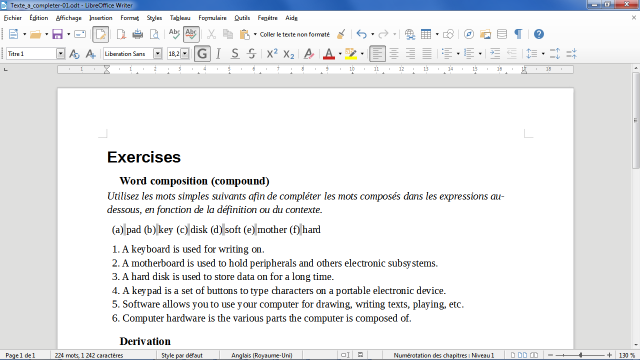The height and width of the screenshot is (360, 640).
Task: Save the document with the floppy icon
Action: pos(57,34)
